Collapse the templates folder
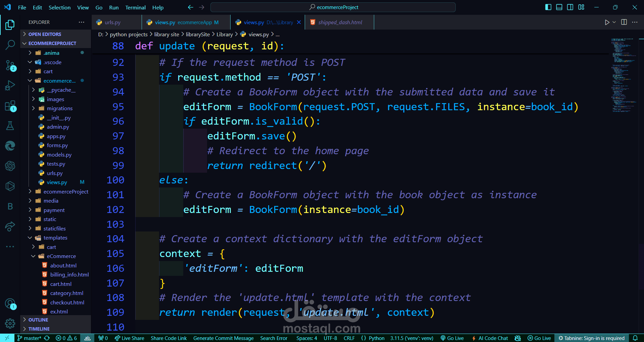 tap(55, 238)
